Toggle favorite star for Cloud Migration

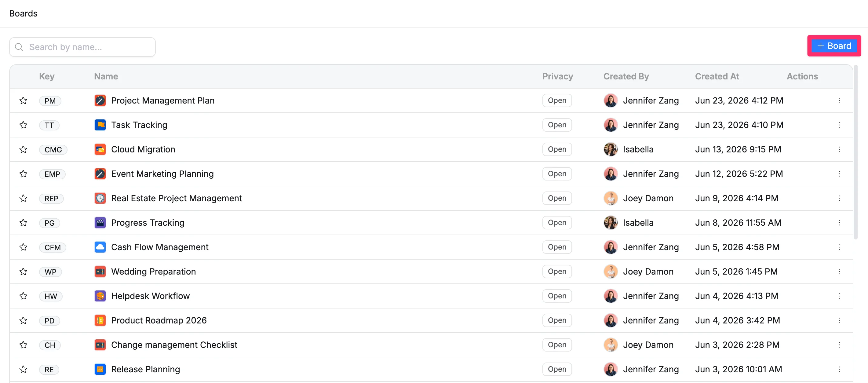pos(23,149)
